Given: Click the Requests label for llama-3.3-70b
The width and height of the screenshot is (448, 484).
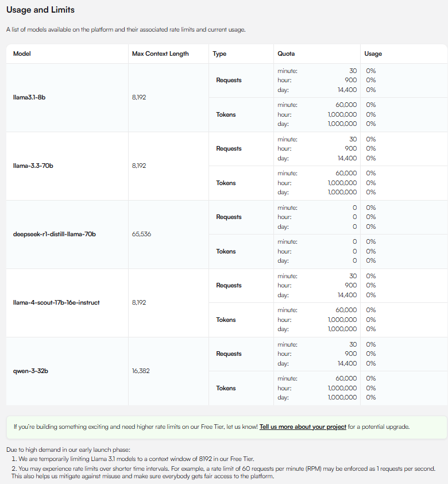Looking at the screenshot, I should pos(229,149).
